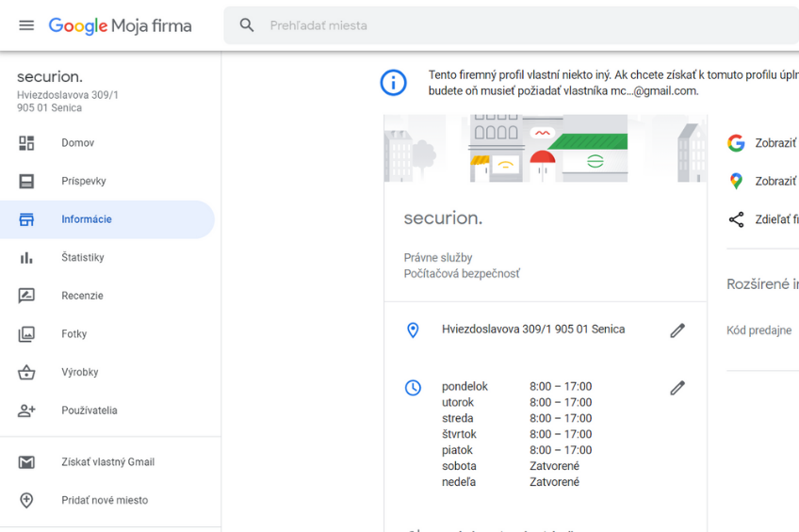
Task: Click the Informácie storefront icon
Action: (x=26, y=219)
